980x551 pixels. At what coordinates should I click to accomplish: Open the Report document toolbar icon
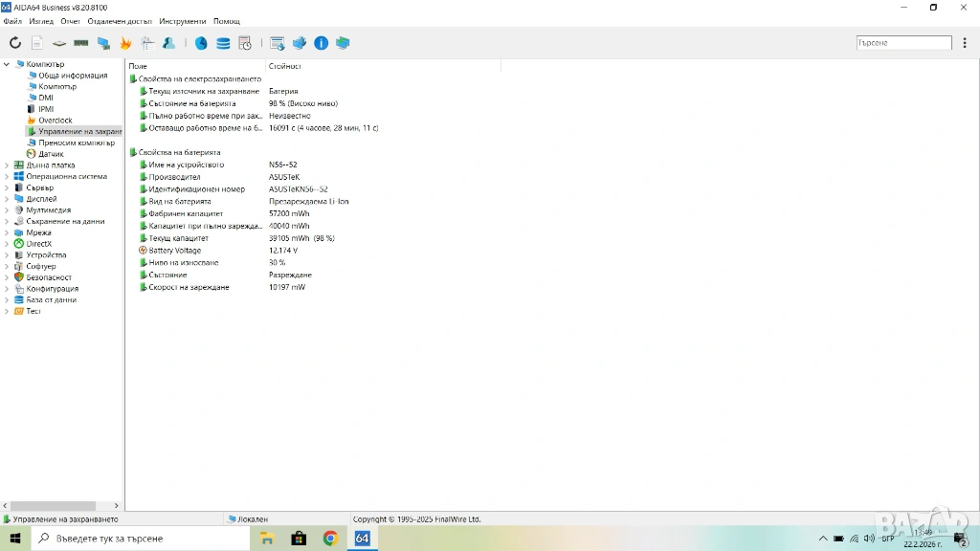click(x=37, y=43)
